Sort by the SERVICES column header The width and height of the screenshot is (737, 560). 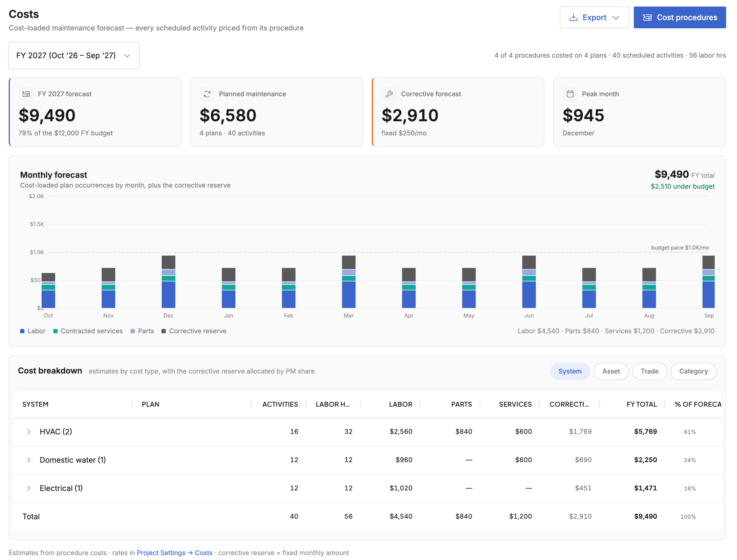tap(515, 404)
